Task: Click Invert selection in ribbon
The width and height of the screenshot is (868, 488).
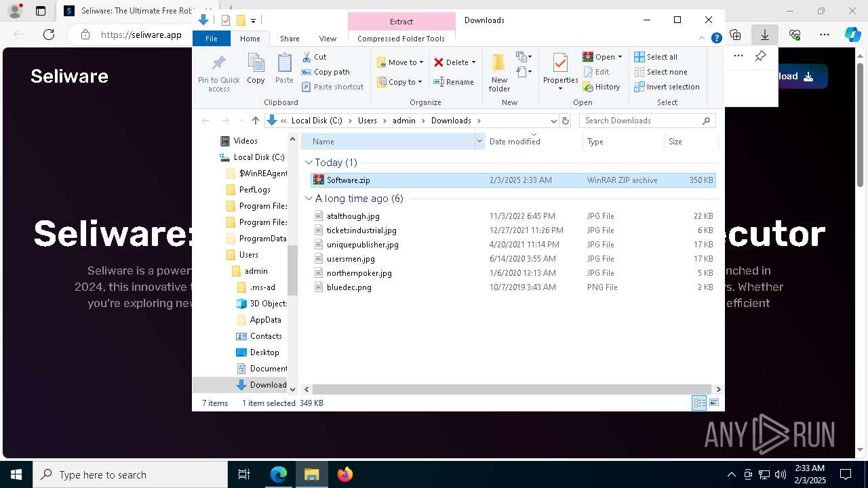Action: click(667, 87)
